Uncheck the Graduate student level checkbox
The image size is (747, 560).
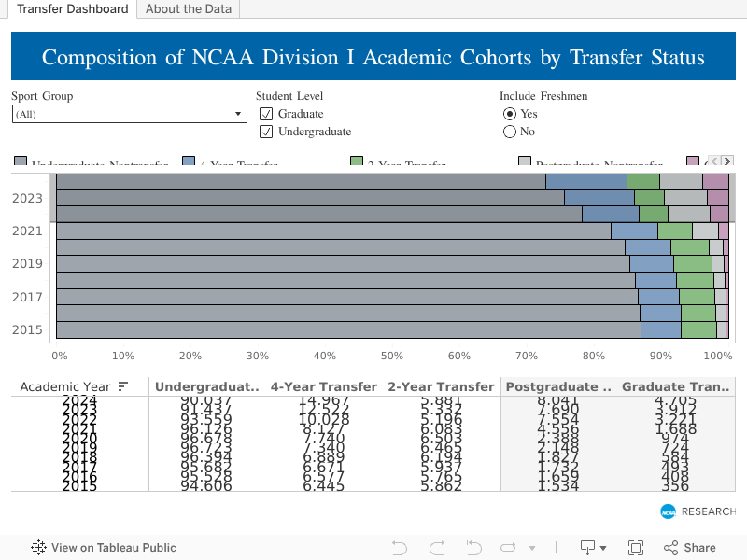(266, 114)
